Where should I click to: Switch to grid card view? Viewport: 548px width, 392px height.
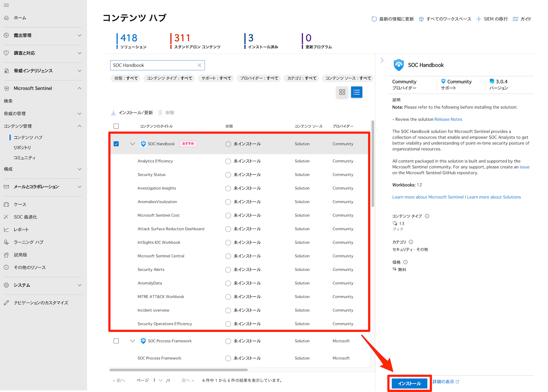(x=342, y=92)
